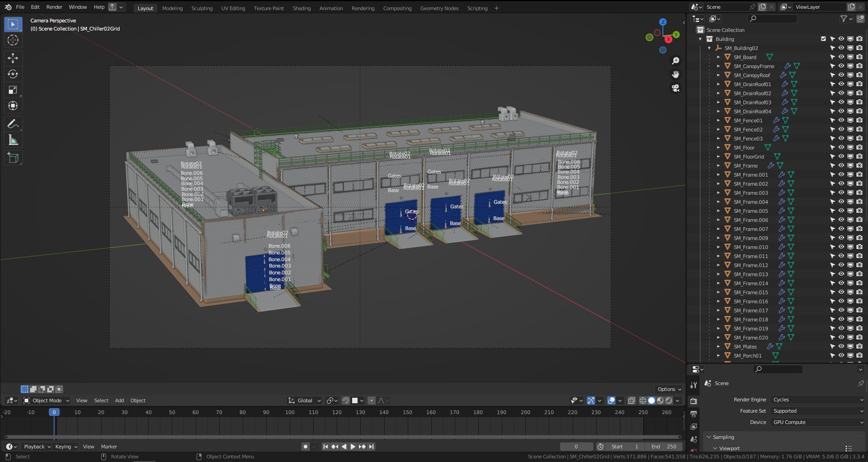Open the Feature Set Supported dropdown
Screen dimensions: 868x462
(x=818, y=411)
